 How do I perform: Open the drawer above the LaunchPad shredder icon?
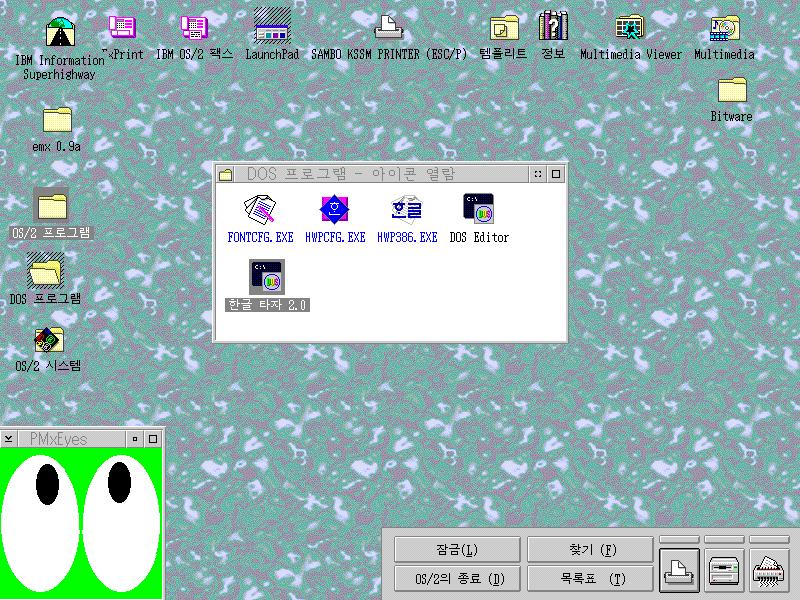point(769,539)
